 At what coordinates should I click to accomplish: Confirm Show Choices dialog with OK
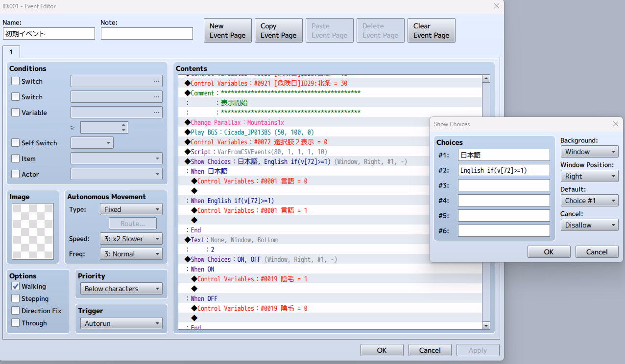coord(549,252)
